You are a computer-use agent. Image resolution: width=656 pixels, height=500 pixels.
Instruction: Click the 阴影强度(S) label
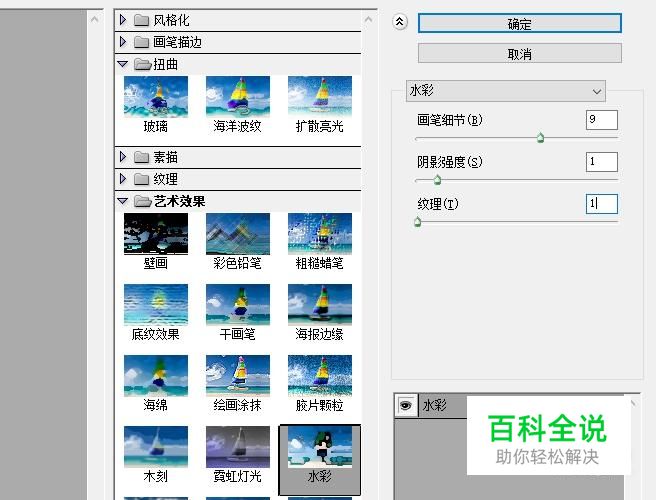point(450,162)
